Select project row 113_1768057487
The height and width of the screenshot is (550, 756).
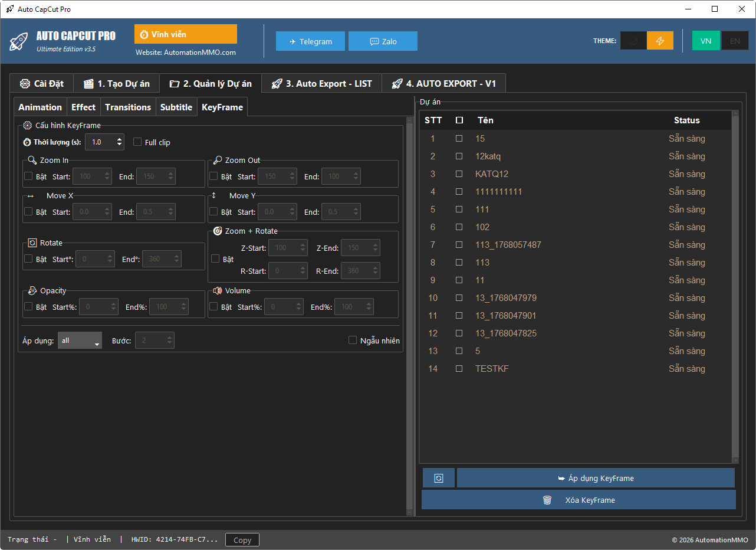(575, 245)
